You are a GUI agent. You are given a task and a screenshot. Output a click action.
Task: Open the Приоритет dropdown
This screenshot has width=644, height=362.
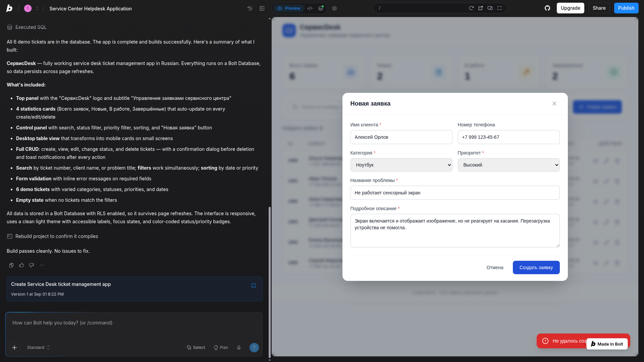tap(508, 165)
